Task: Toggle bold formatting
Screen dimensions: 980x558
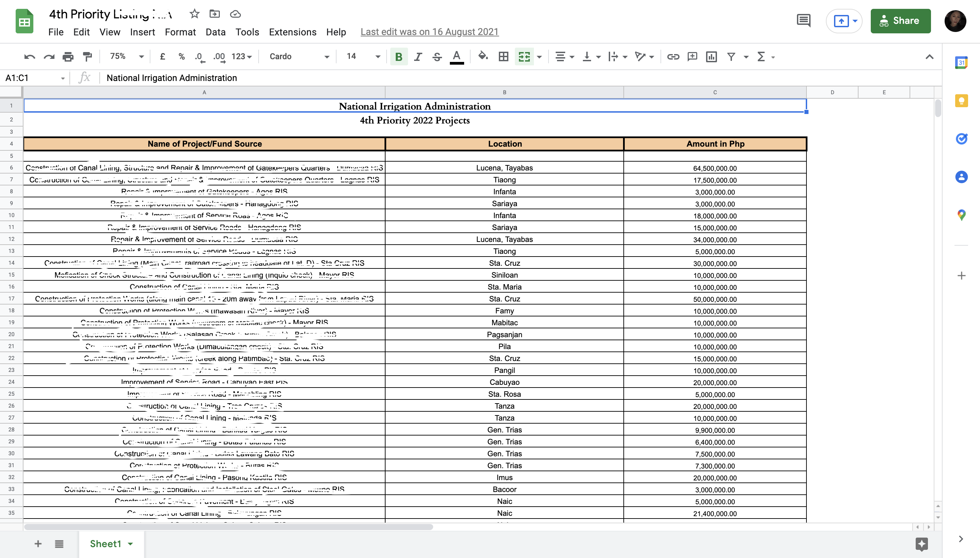Action: click(398, 57)
